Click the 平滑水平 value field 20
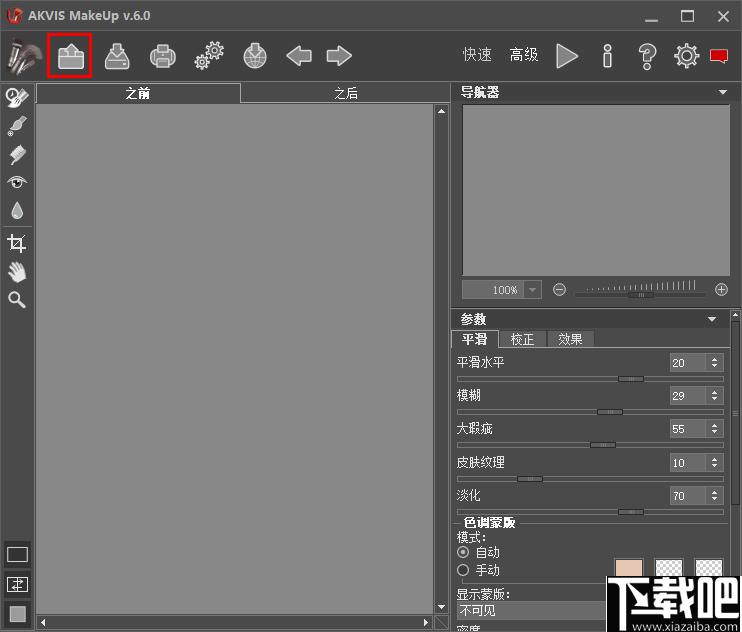Screen dimensions: 742x632 tap(688, 363)
